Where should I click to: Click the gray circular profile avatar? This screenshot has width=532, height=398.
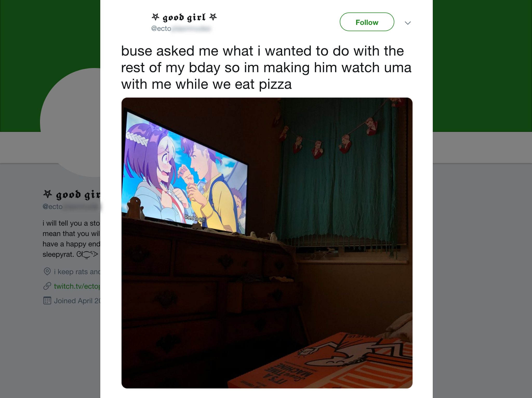[70, 123]
